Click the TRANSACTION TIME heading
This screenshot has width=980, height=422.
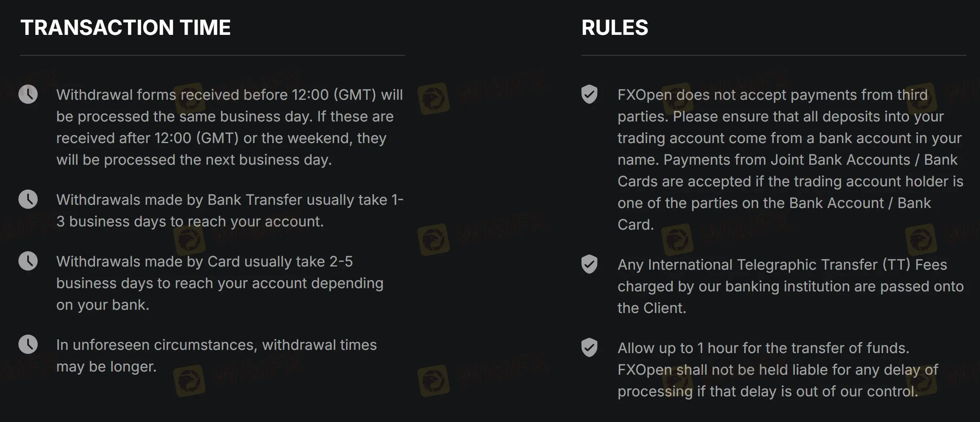(126, 27)
